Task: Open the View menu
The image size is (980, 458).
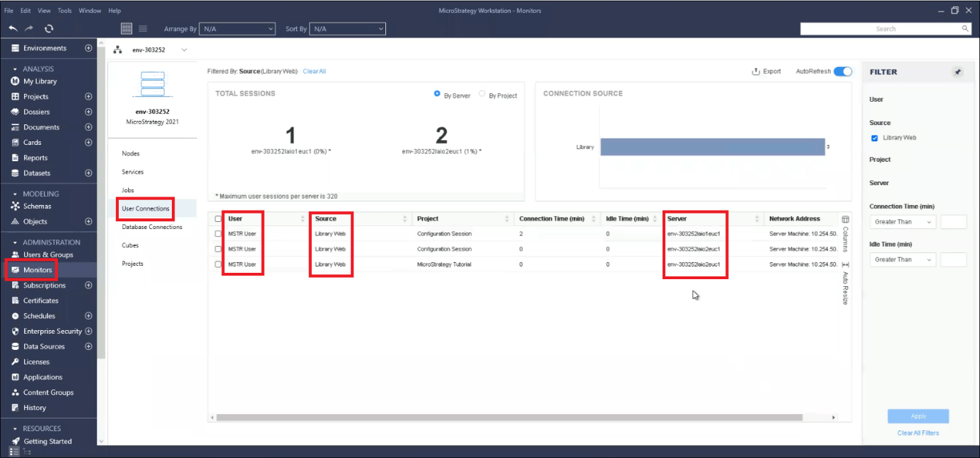Action: tap(44, 11)
